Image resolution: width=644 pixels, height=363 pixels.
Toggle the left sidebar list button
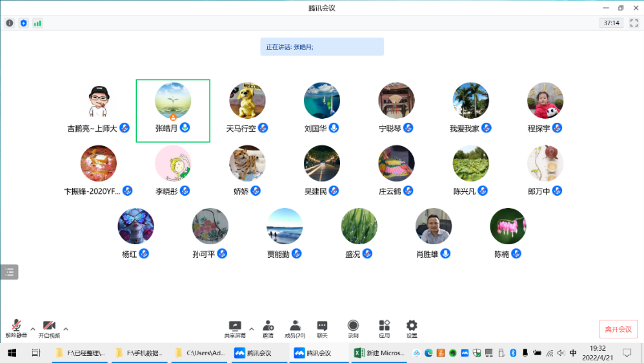pyautogui.click(x=10, y=272)
